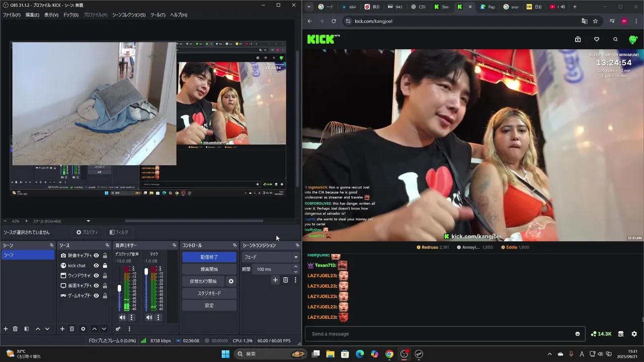Add a new source with the plus icon in Sources panel
Screen dimensions: 644x362
point(62,329)
